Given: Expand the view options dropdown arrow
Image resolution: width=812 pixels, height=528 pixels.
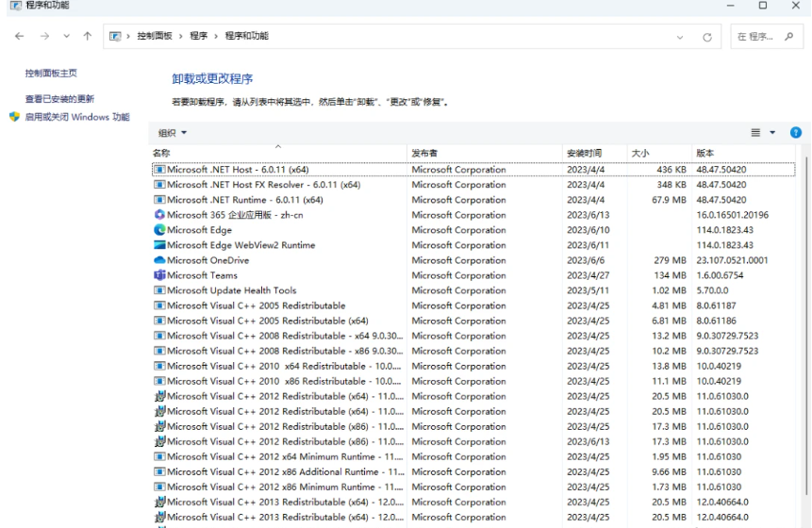Looking at the screenshot, I should pyautogui.click(x=772, y=133).
